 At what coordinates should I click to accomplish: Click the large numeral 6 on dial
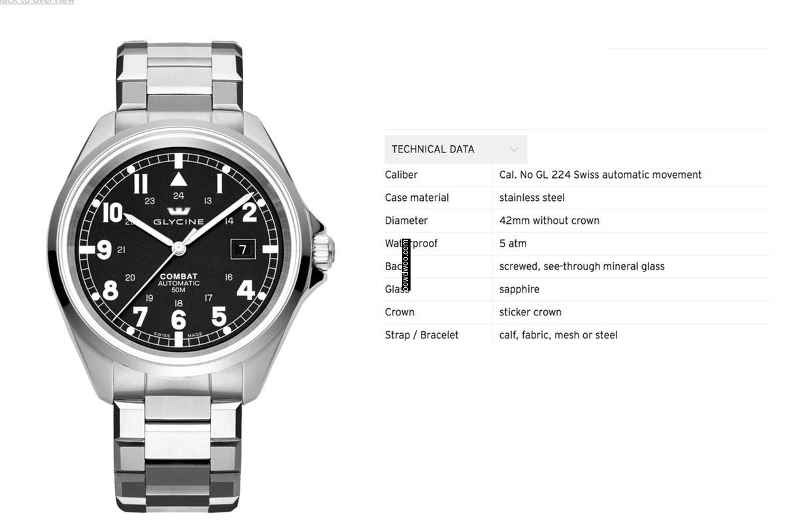tap(178, 320)
